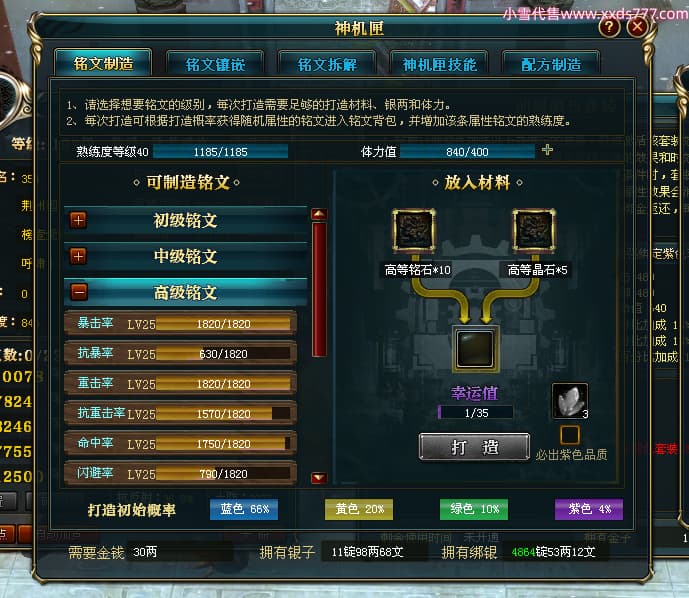Select the 闪避率 LV25 rune entry
Viewport: 689px width, 598px height.
180,474
